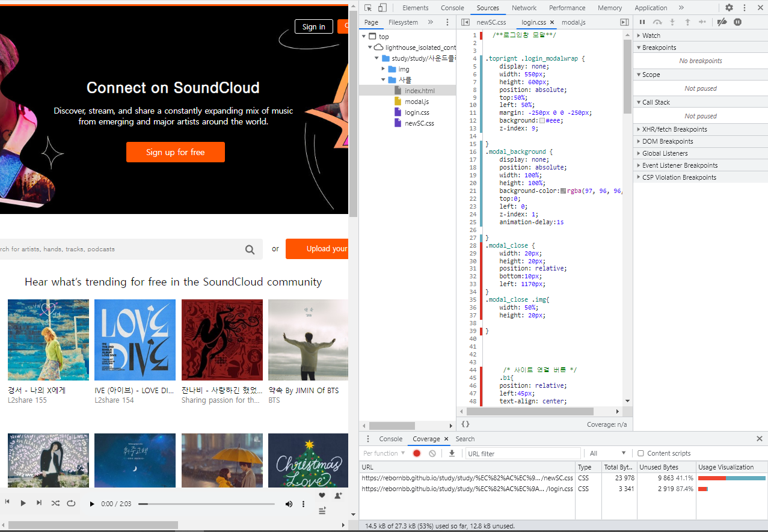
Task: Click the step over debugger icon
Action: tap(657, 22)
